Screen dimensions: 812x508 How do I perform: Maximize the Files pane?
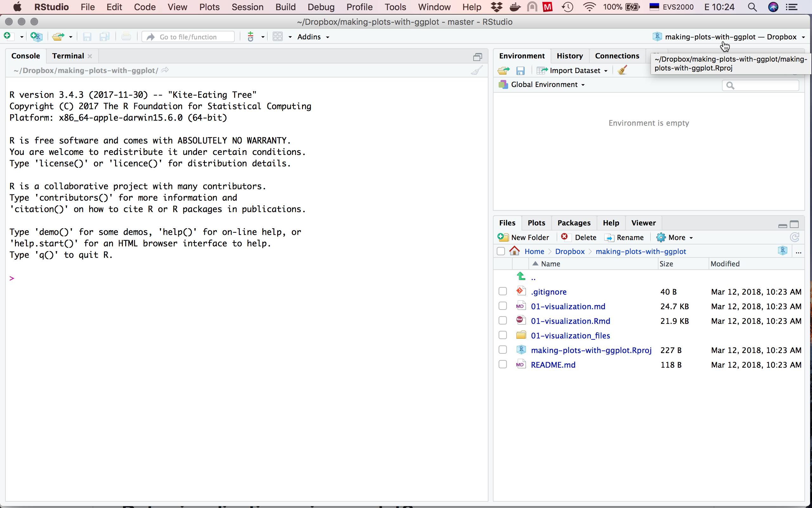click(794, 224)
